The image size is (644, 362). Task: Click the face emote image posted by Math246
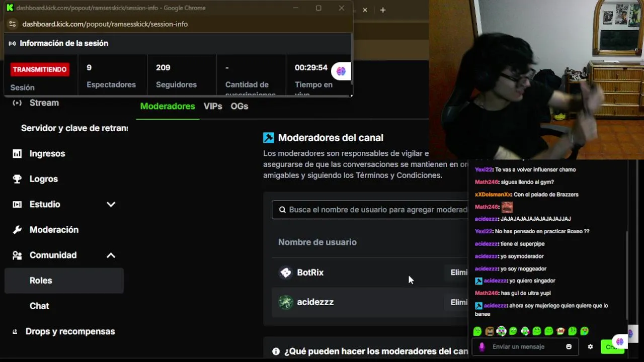click(507, 207)
